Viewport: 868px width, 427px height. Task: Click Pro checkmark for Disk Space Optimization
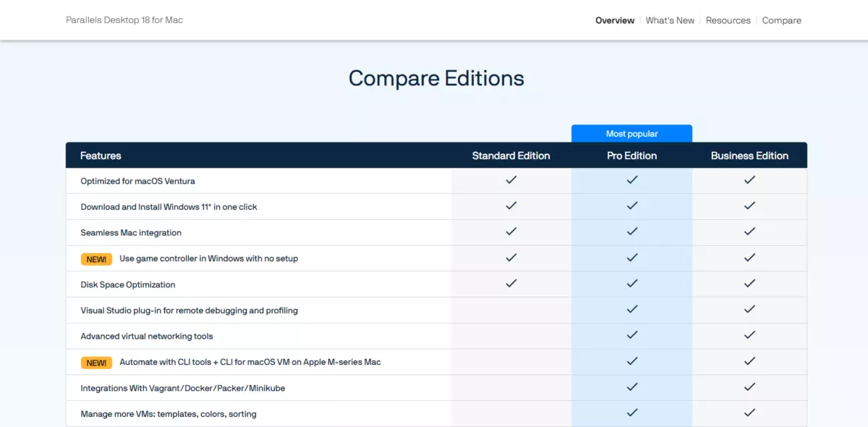631,283
